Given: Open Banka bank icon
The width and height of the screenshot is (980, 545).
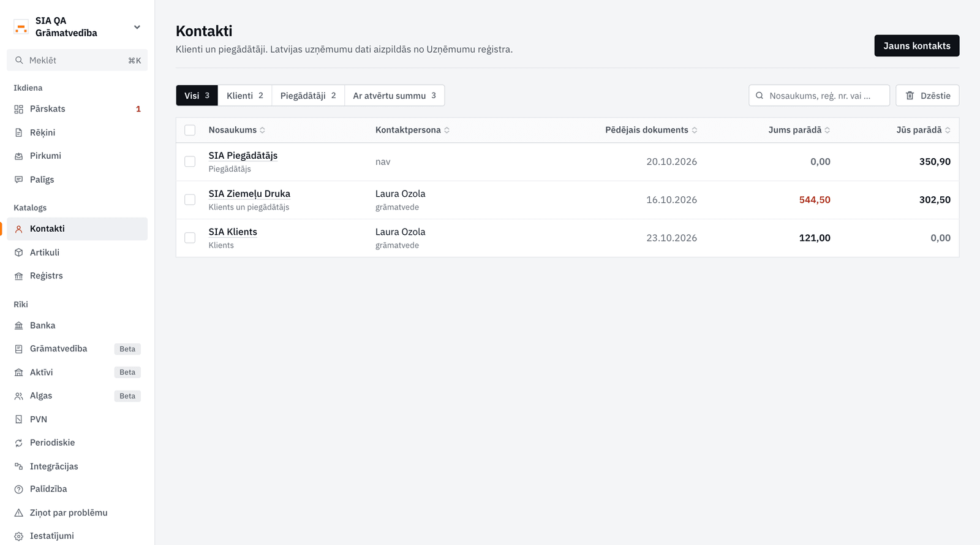Looking at the screenshot, I should point(19,326).
